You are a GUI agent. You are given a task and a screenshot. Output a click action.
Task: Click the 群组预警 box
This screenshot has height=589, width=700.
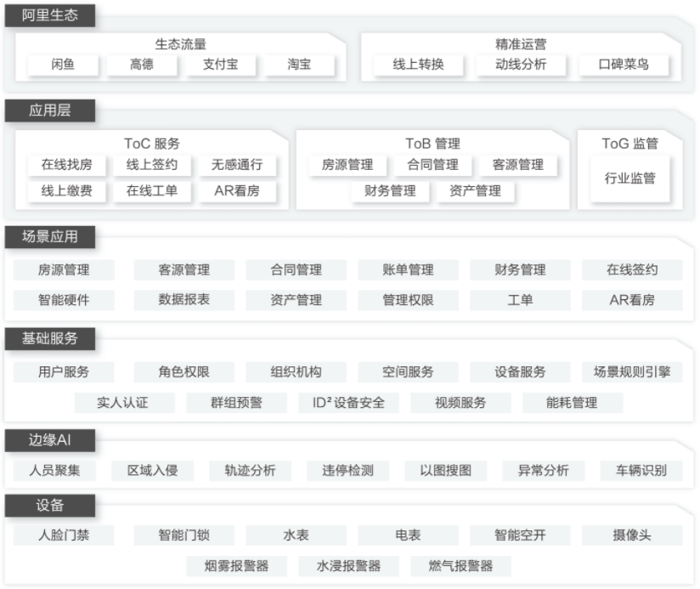pyautogui.click(x=237, y=403)
